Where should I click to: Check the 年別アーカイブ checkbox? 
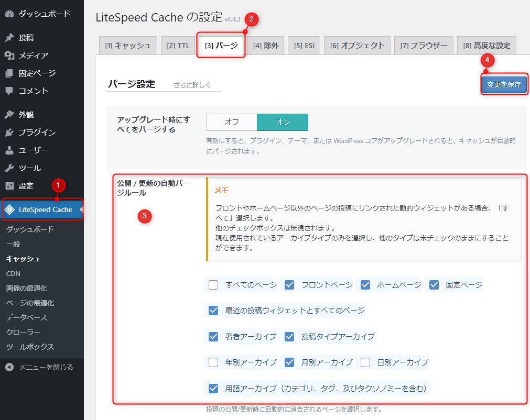213,362
